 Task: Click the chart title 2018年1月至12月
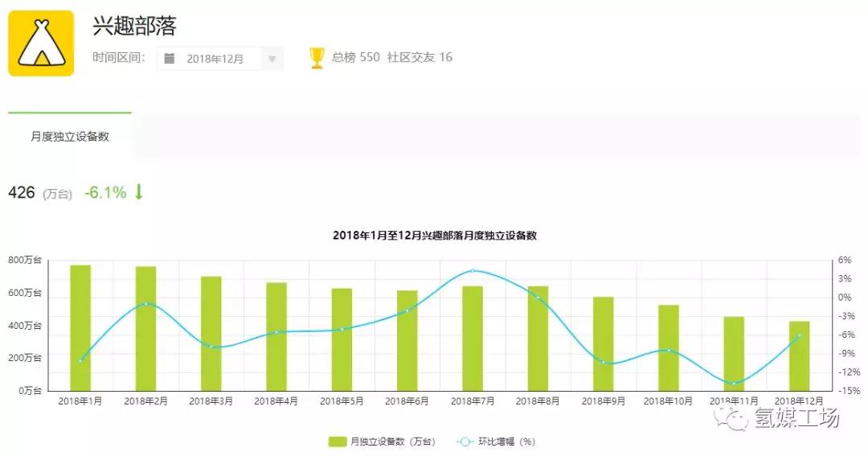pos(435,236)
